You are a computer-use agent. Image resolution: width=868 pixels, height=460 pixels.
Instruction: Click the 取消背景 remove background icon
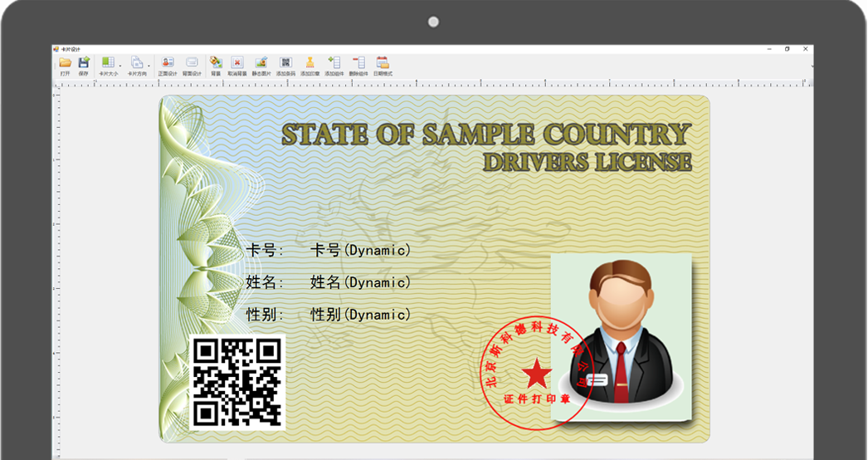(x=237, y=62)
